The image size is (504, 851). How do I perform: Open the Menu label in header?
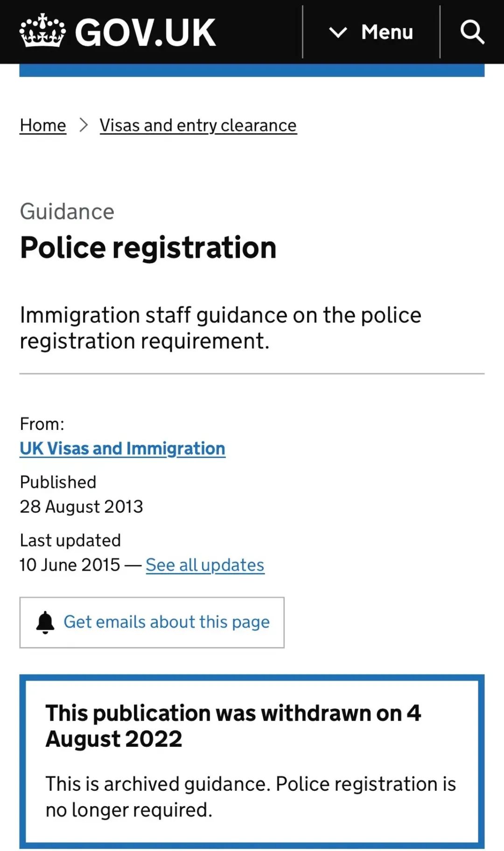(x=387, y=32)
